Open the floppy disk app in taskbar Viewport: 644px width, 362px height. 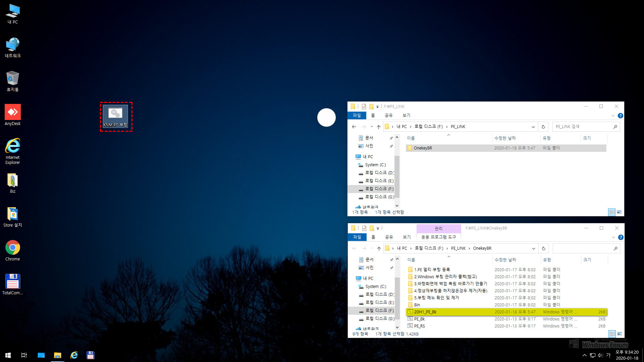(x=91, y=355)
